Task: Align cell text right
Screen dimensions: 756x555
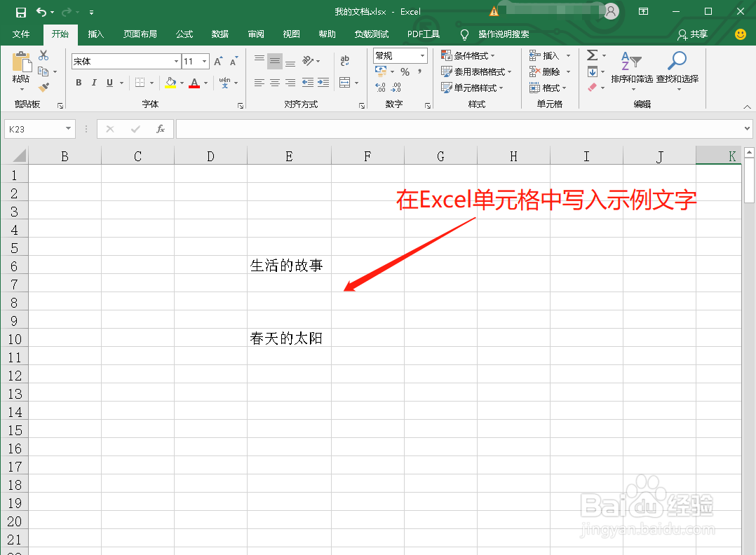Action: (x=290, y=83)
